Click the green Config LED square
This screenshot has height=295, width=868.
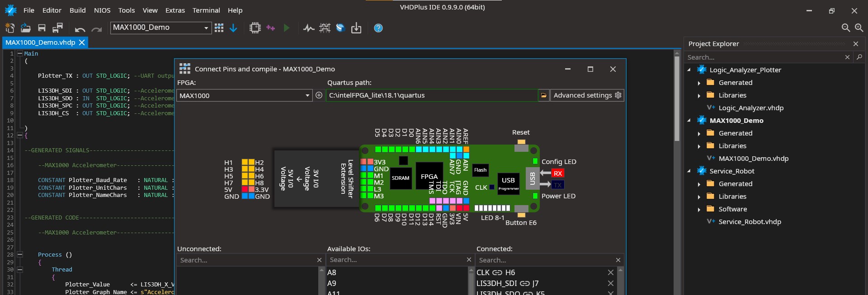[535, 161]
